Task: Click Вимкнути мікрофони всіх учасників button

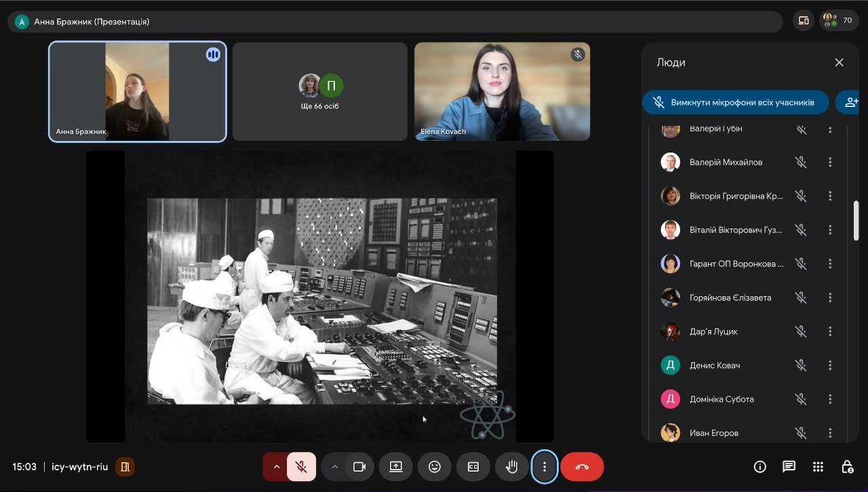Action: 735,102
